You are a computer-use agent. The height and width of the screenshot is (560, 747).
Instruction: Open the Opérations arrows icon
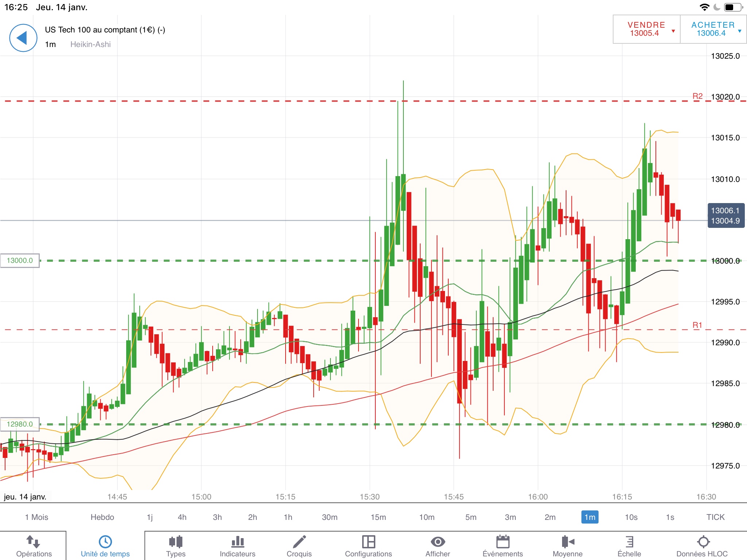click(x=33, y=542)
